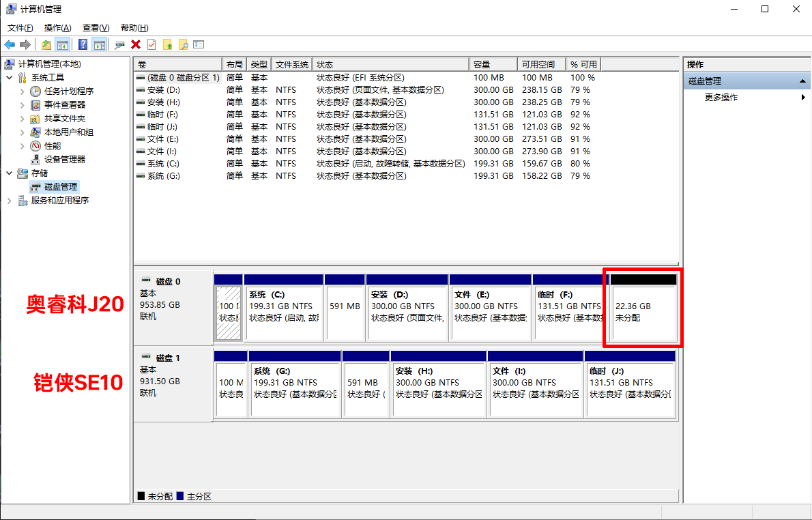Image resolution: width=812 pixels, height=520 pixels.
Task: Open the 查看(V) menu
Action: [x=96, y=28]
